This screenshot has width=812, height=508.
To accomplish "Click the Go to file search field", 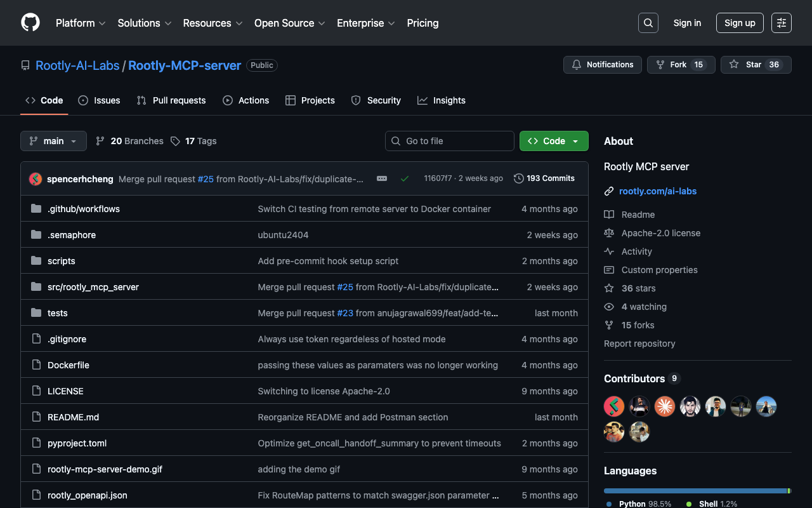I will [450, 141].
